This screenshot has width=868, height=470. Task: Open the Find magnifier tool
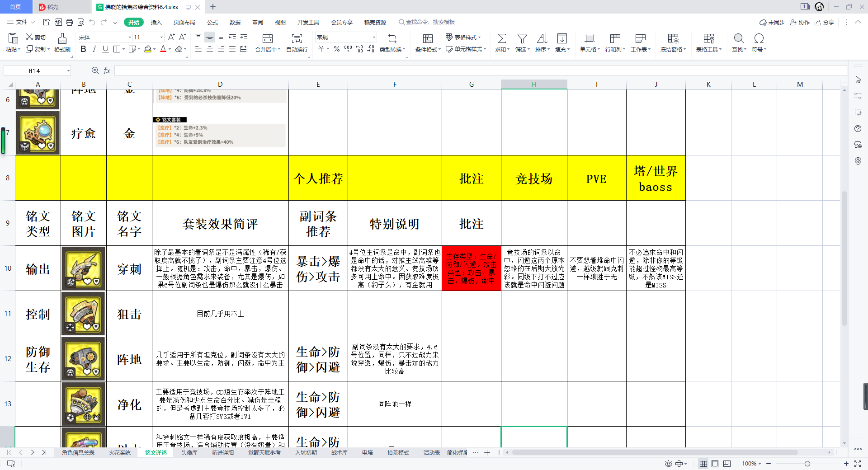tap(739, 38)
